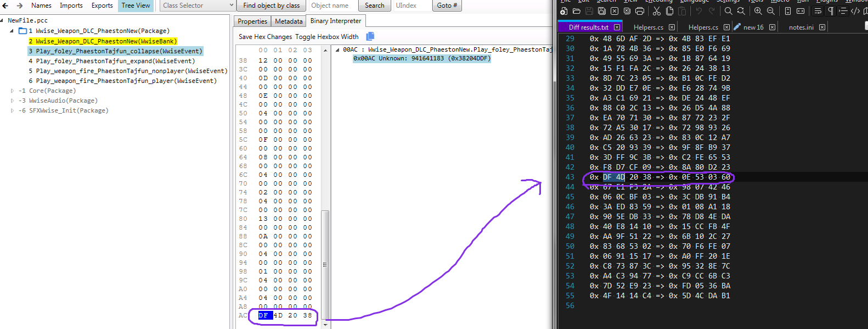
Task: Click the hex box scrollbar thumb
Action: [x=325, y=264]
